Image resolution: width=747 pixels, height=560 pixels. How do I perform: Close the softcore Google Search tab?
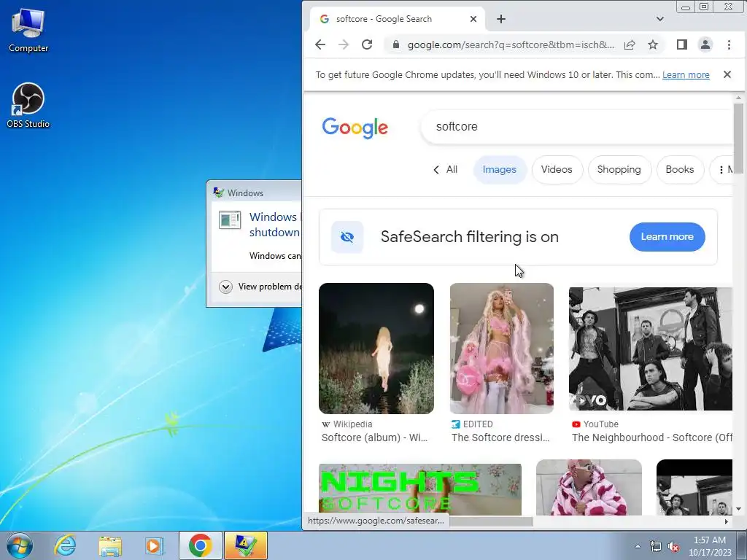point(473,19)
